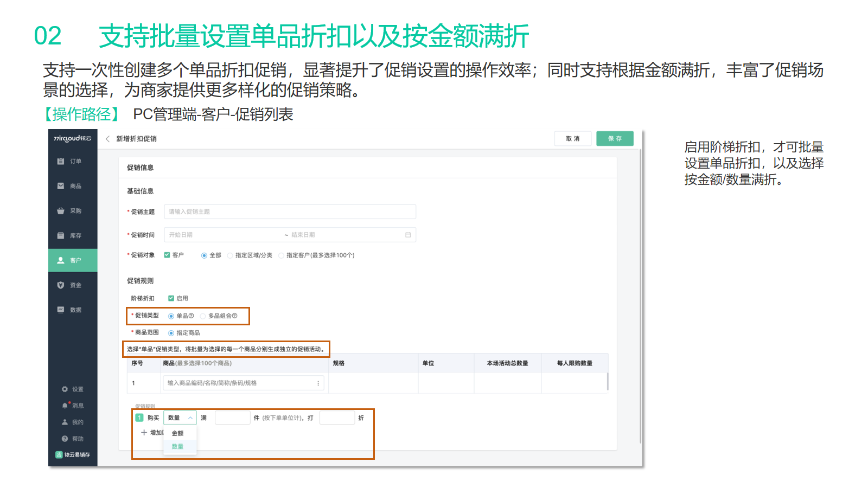This screenshot has height=488, width=868.
Task: Select the 指定区域/分类 radio option
Action: coord(230,255)
